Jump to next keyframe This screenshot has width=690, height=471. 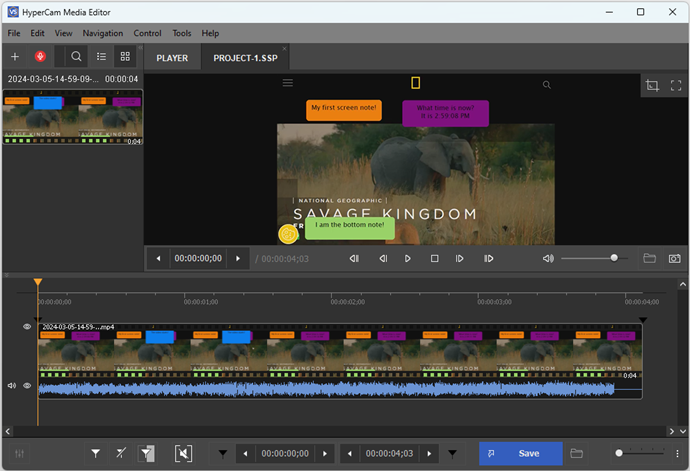[x=488, y=258]
